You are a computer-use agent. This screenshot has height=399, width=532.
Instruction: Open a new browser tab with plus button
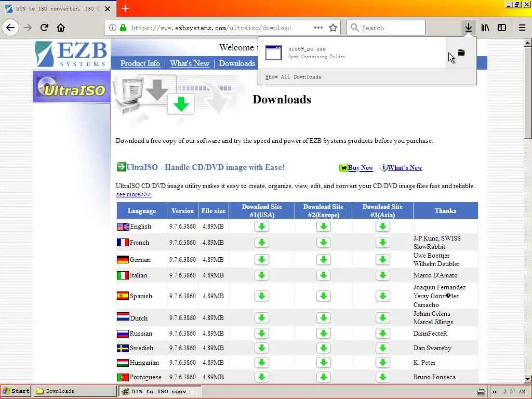point(125,8)
